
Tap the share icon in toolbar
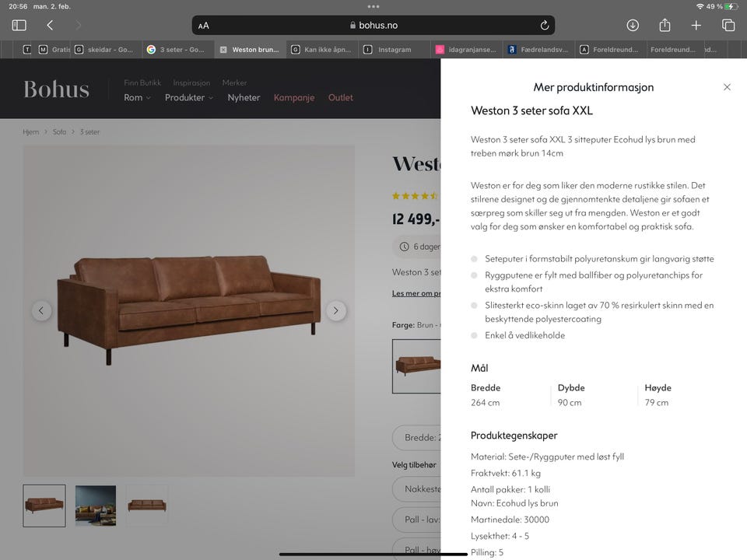pyautogui.click(x=665, y=25)
